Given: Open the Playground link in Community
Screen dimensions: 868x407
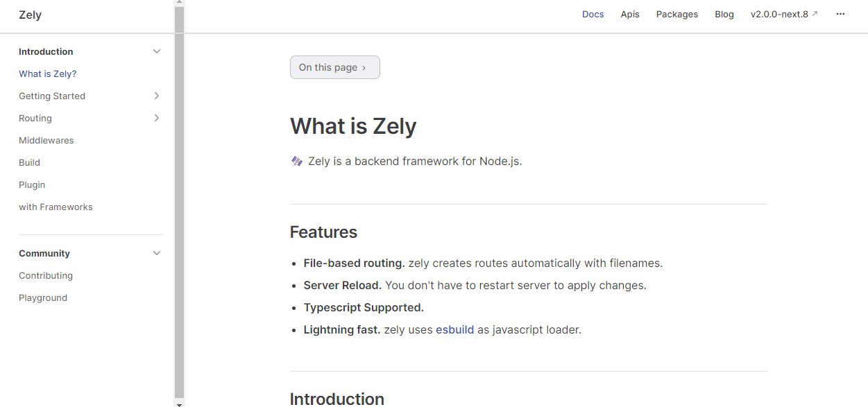Looking at the screenshot, I should [x=43, y=297].
